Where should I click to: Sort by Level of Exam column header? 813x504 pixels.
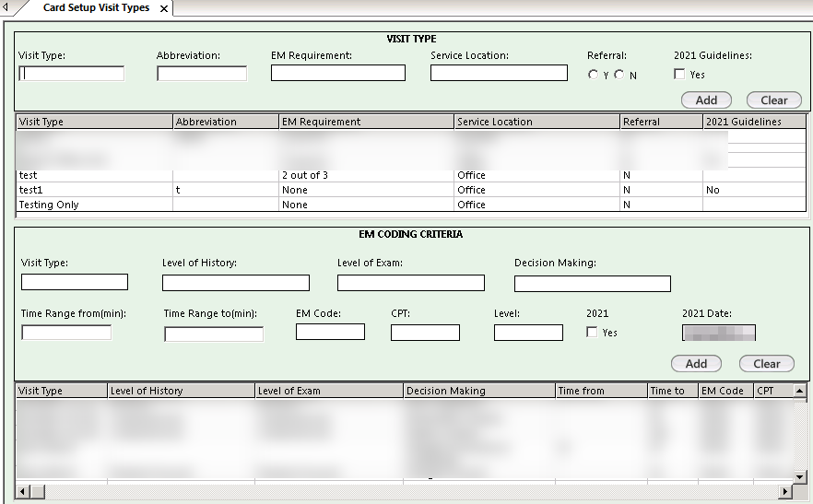329,391
